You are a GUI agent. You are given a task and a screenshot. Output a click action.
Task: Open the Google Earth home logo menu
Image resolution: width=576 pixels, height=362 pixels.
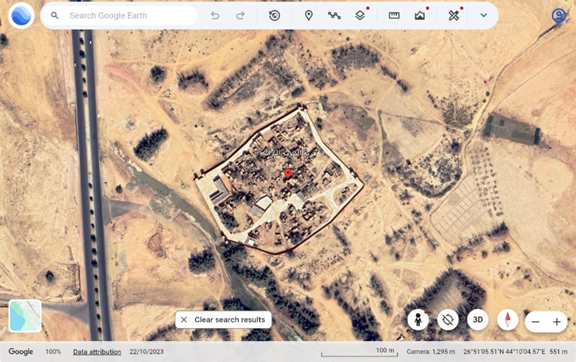pyautogui.click(x=21, y=15)
